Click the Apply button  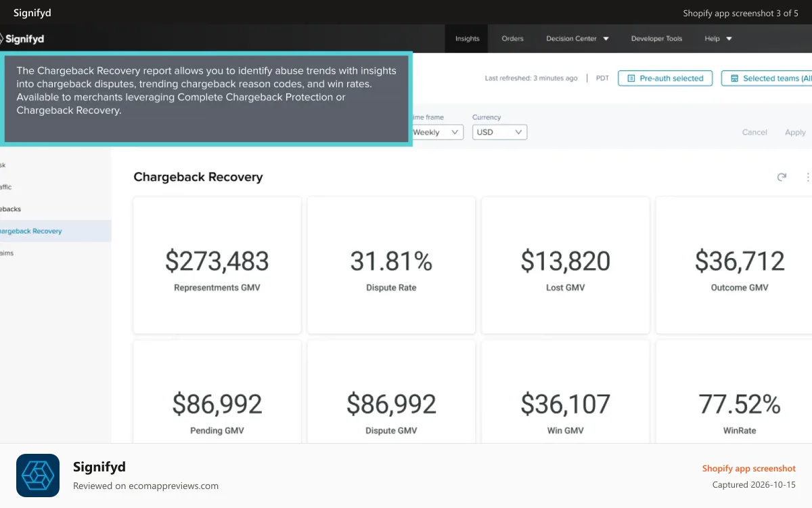(795, 132)
